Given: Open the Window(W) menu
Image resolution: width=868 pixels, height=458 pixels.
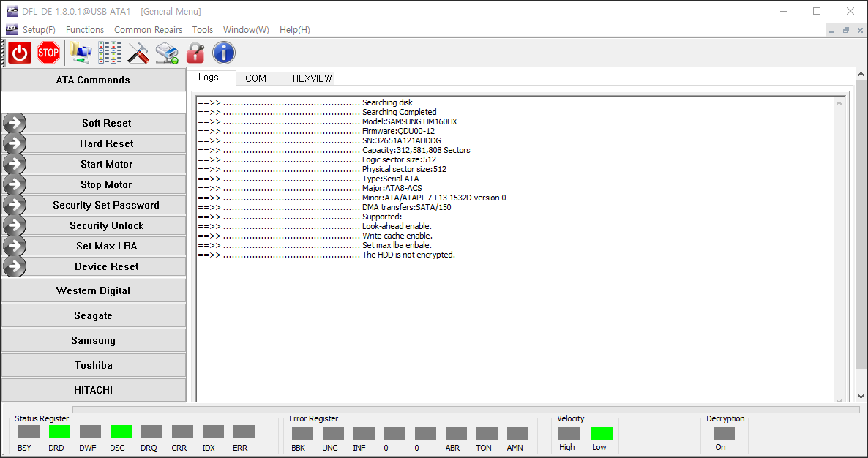Looking at the screenshot, I should pyautogui.click(x=246, y=30).
